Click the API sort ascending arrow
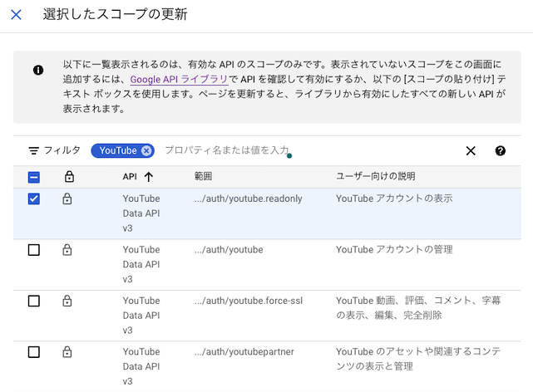Viewport: 533px width, 392px height. click(149, 177)
